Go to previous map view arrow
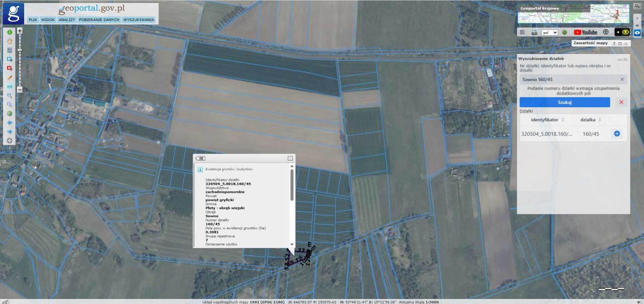 [10, 122]
